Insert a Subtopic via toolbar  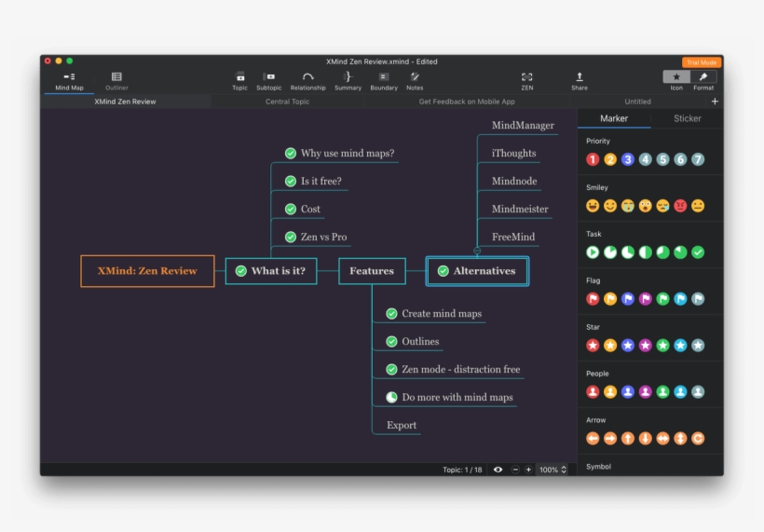point(269,81)
